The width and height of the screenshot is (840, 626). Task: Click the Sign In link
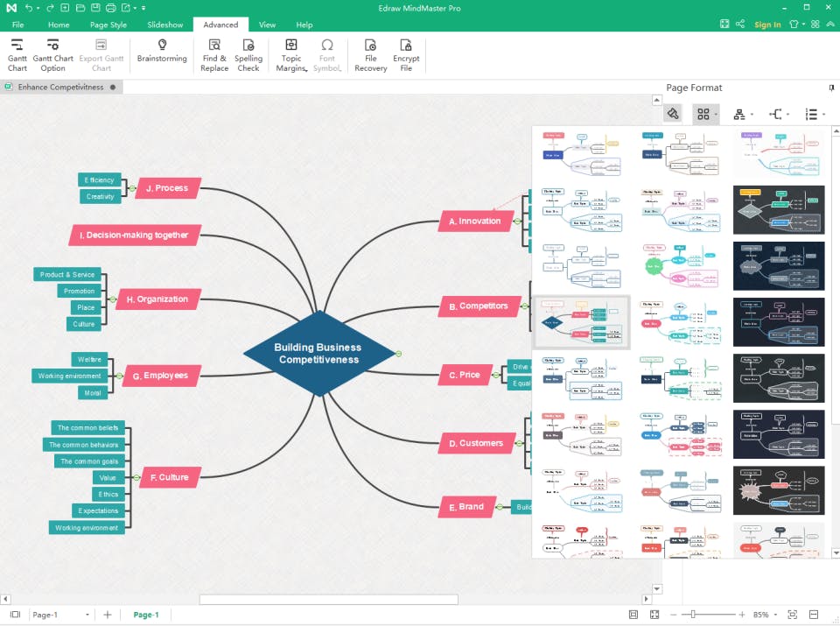pyautogui.click(x=767, y=25)
